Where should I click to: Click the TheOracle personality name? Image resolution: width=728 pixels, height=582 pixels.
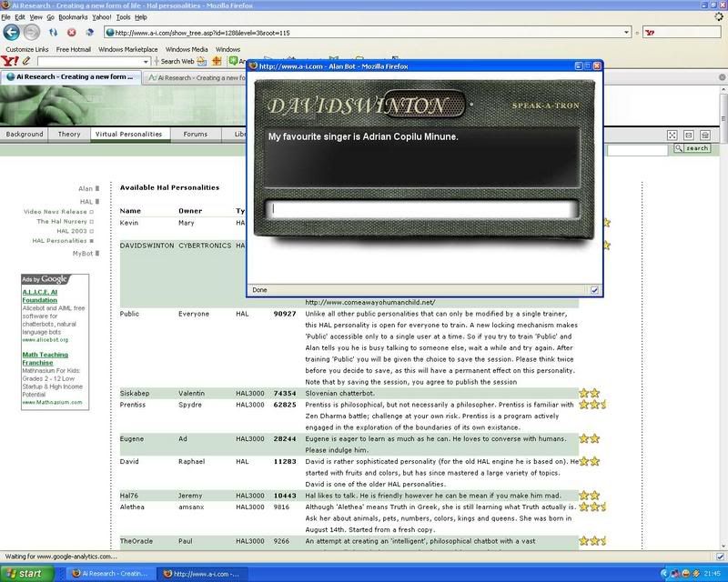(136, 541)
